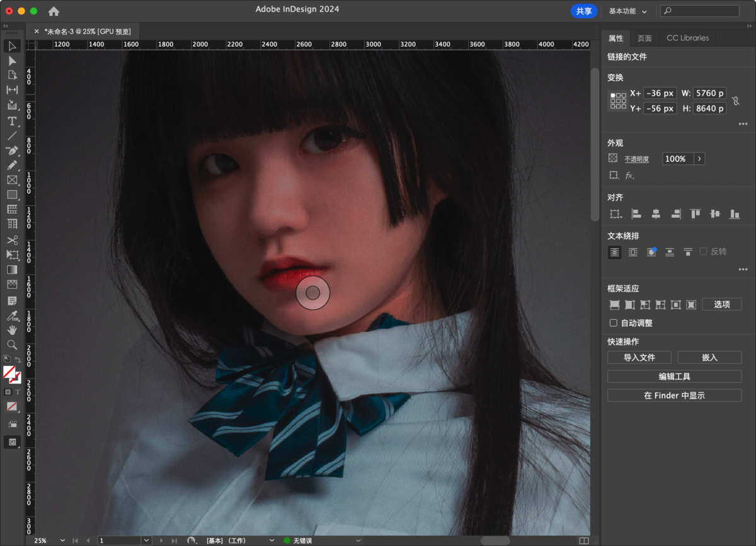This screenshot has width=756, height=546.
Task: Select the Note tool
Action: (12, 300)
